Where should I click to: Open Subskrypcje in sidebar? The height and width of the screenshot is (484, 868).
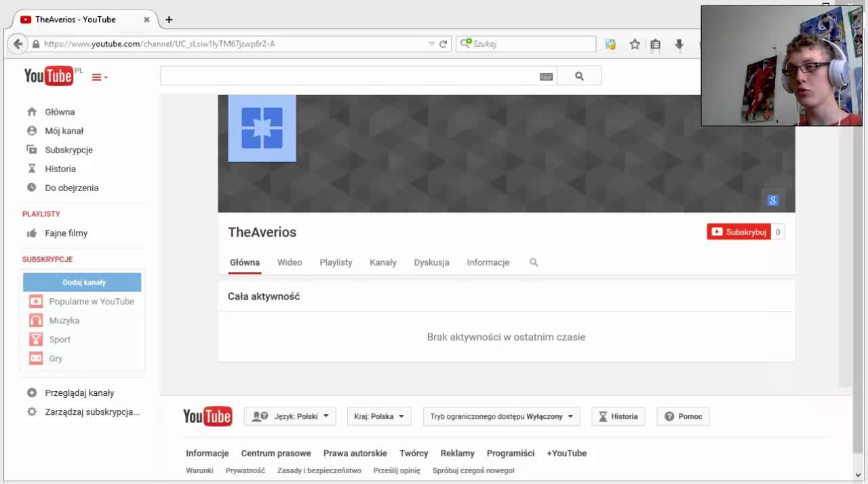point(68,150)
